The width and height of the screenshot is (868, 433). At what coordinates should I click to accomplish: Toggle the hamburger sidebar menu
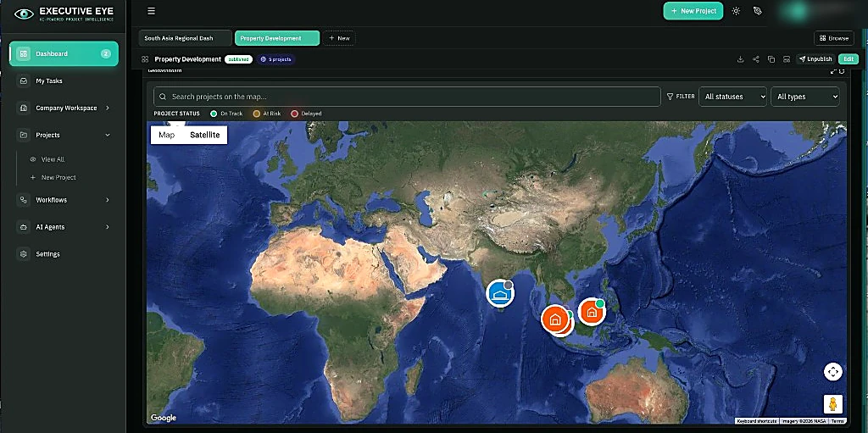click(151, 11)
